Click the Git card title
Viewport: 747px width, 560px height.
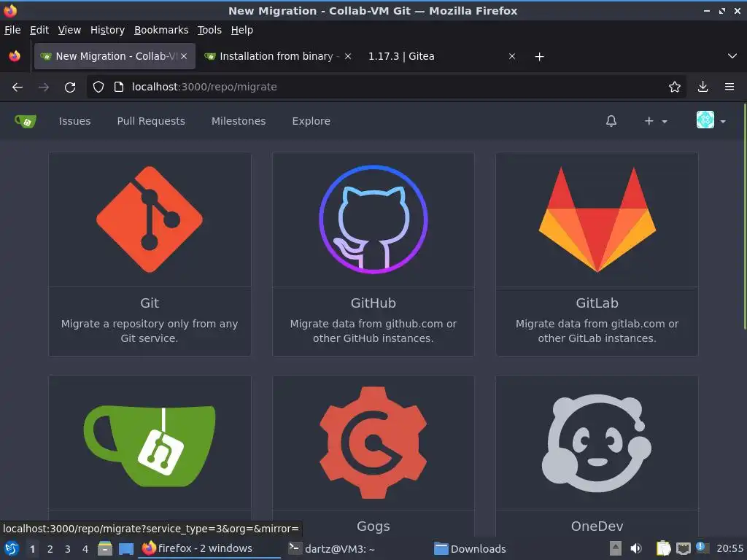tap(150, 303)
